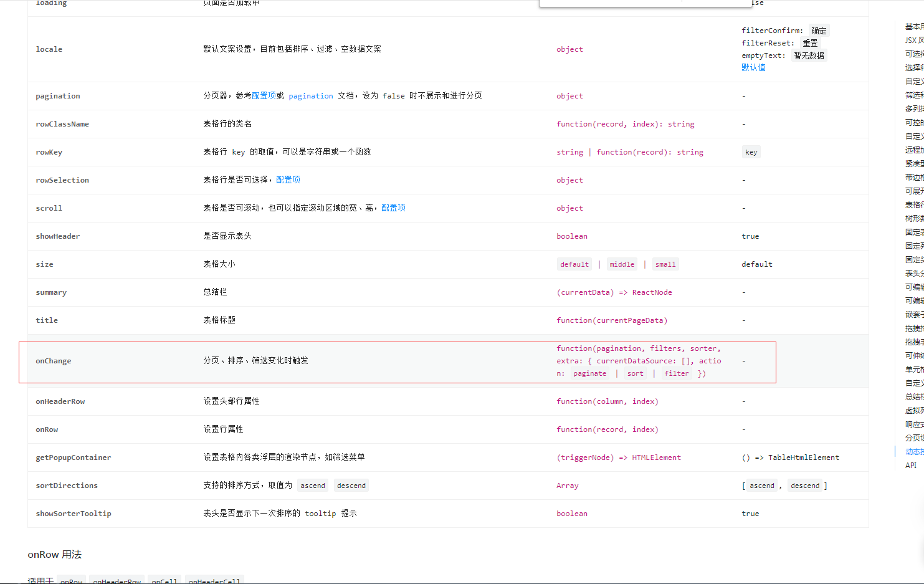Go to the 表头分 sidebar anchor
The height and width of the screenshot is (584, 924).
click(x=914, y=273)
